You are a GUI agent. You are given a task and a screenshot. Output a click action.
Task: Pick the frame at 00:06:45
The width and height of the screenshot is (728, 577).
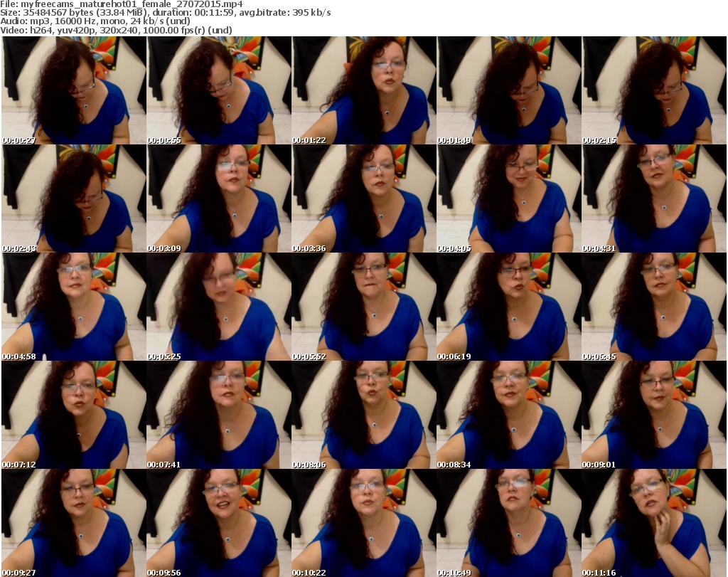pos(654,307)
